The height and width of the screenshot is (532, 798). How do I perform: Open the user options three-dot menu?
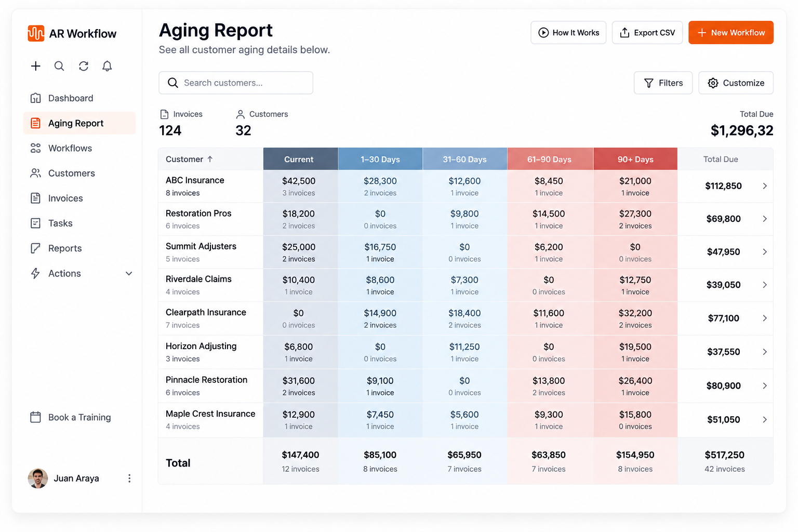point(129,478)
